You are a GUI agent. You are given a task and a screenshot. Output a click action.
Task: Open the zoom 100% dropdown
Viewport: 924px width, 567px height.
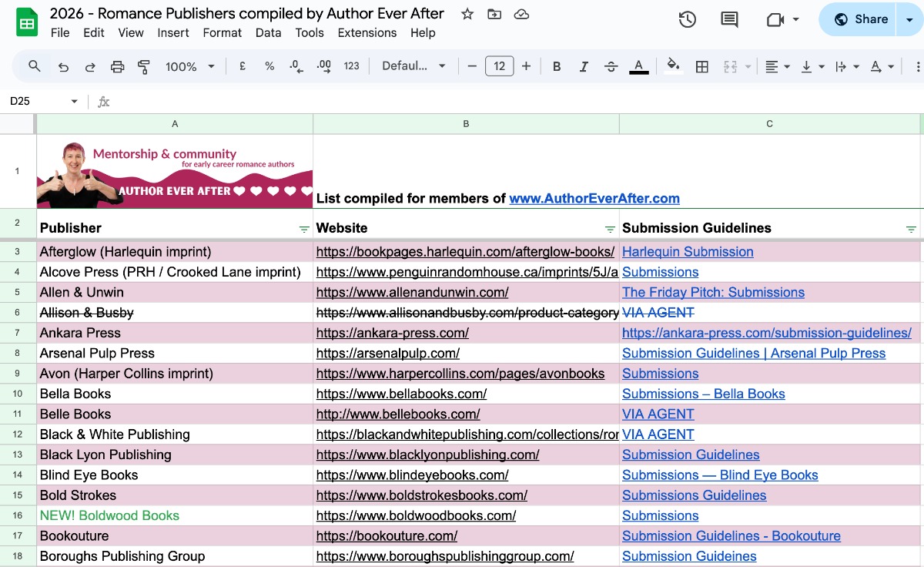[189, 67]
